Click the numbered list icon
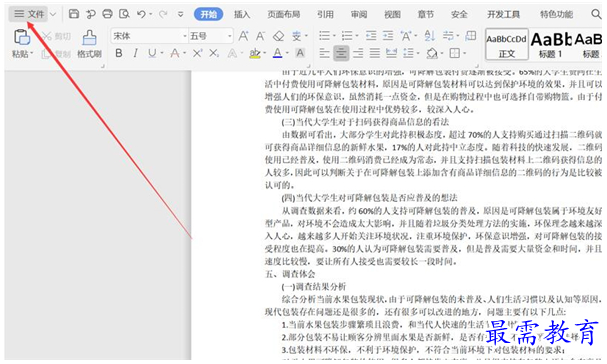The image size is (607, 364). (x=347, y=36)
